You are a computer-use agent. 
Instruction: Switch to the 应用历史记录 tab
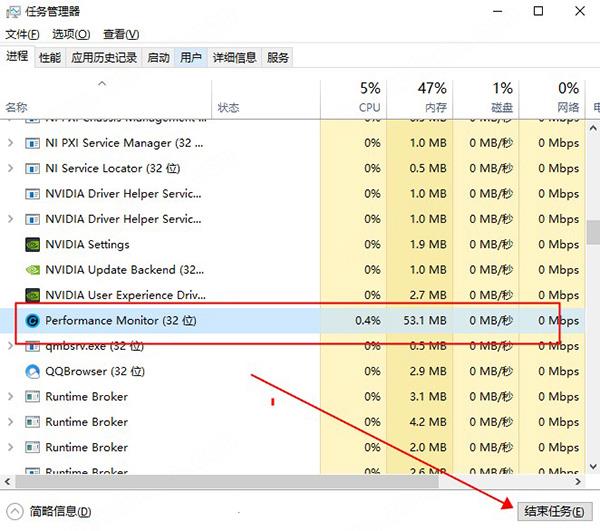[x=104, y=58]
